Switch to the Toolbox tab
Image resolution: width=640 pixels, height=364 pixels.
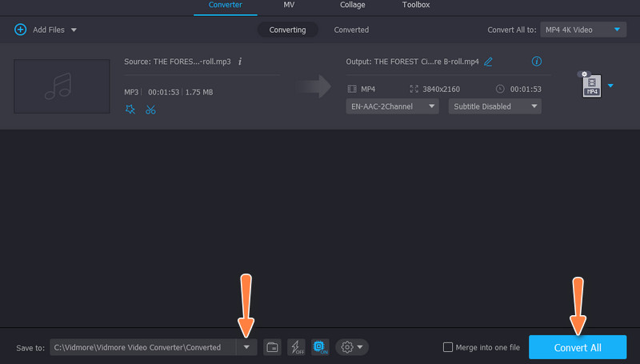click(x=415, y=6)
